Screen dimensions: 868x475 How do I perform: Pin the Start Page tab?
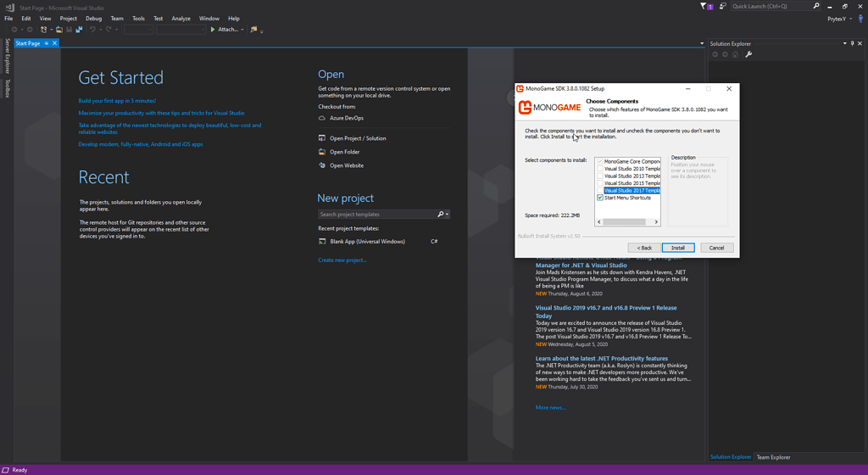[47, 43]
